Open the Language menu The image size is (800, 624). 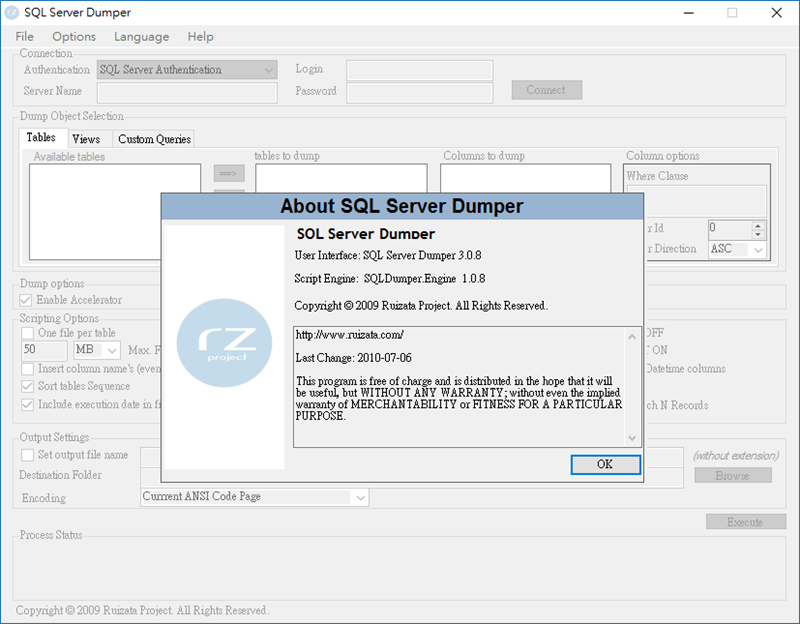141,37
